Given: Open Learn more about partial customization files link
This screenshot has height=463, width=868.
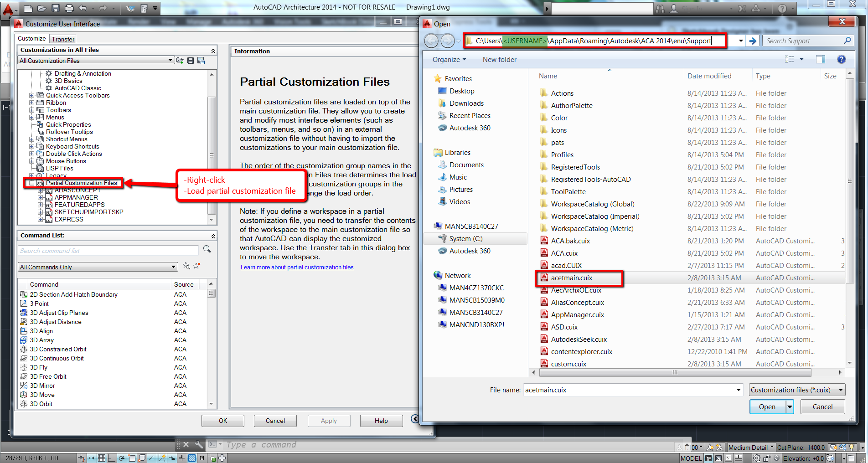Looking at the screenshot, I should click(x=297, y=268).
